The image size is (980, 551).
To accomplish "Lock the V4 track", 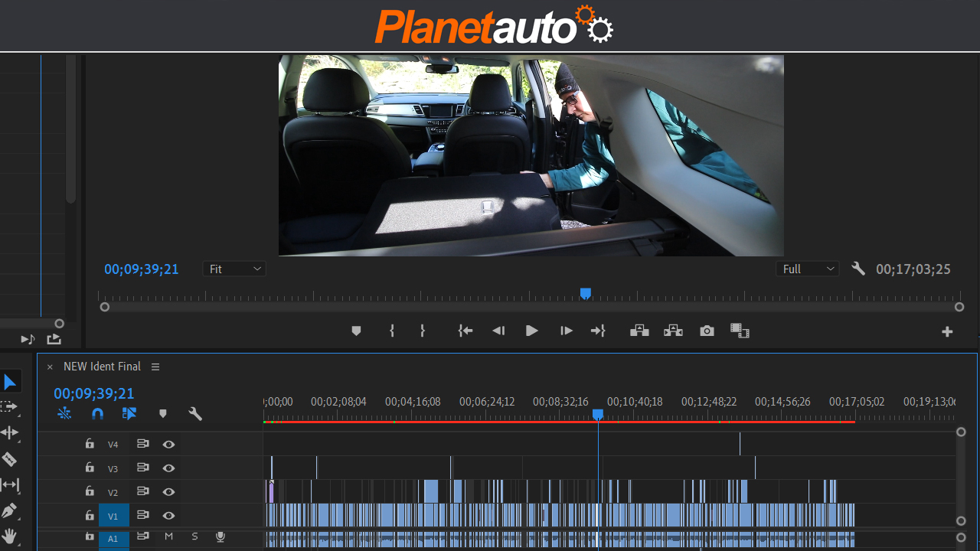I will [90, 444].
